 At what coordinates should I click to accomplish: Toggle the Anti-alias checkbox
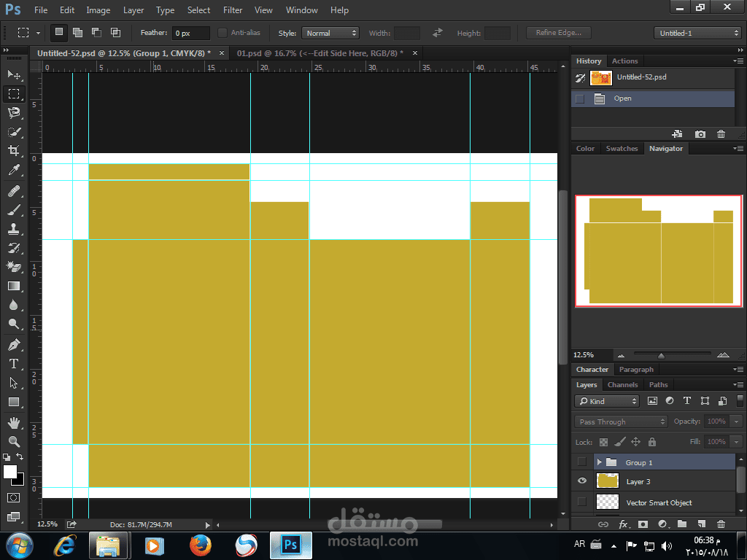[222, 33]
